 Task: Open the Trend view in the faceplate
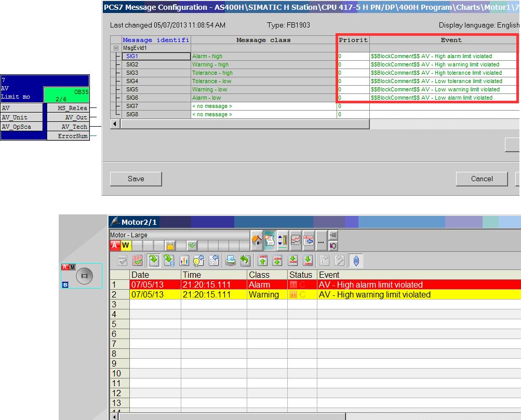295,240
